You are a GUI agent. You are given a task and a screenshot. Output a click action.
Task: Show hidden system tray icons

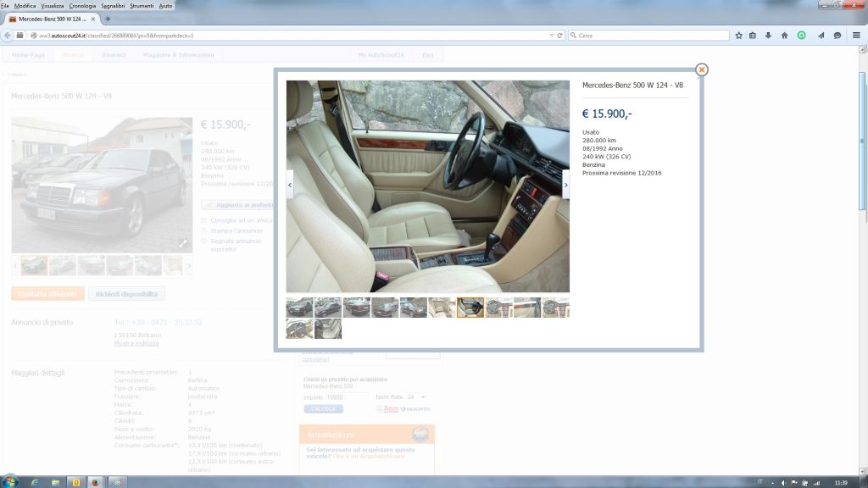point(772,483)
